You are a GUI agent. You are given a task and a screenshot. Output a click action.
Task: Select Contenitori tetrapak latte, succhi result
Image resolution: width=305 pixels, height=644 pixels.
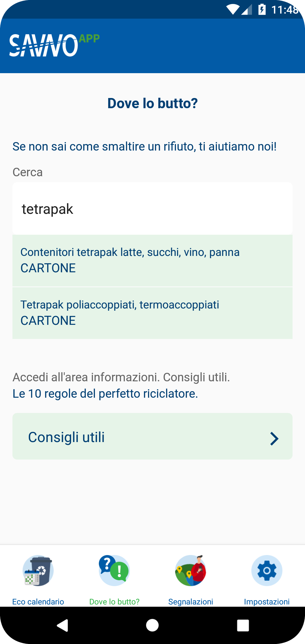pyautogui.click(x=152, y=260)
